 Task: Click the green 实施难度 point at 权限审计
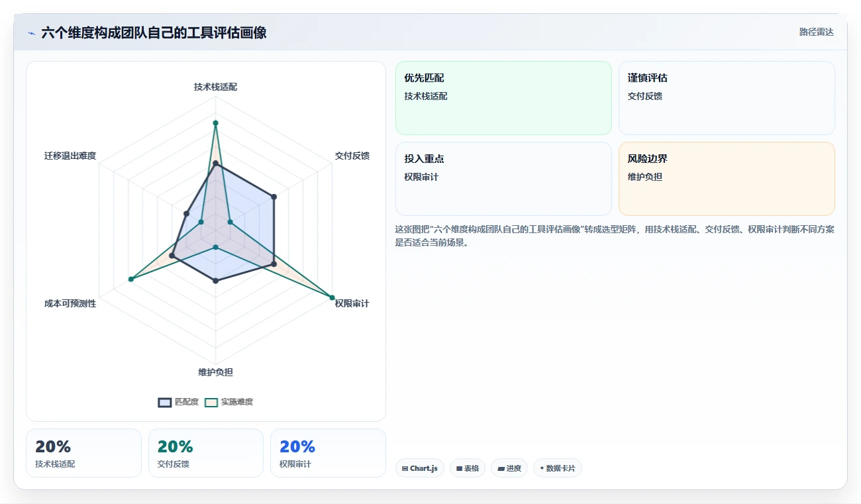tap(332, 297)
